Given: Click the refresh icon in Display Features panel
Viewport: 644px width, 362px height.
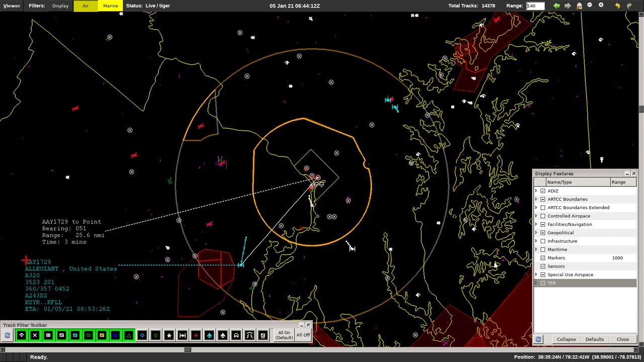Looking at the screenshot, I should (x=538, y=339).
